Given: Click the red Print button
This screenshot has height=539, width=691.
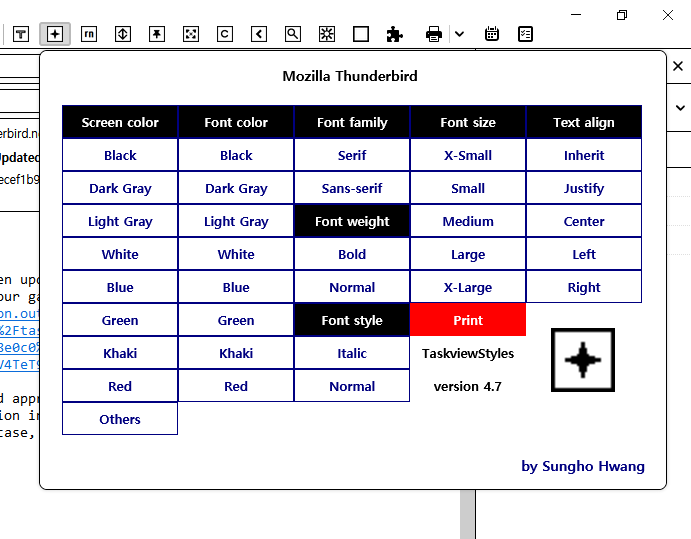Looking at the screenshot, I should coord(468,320).
